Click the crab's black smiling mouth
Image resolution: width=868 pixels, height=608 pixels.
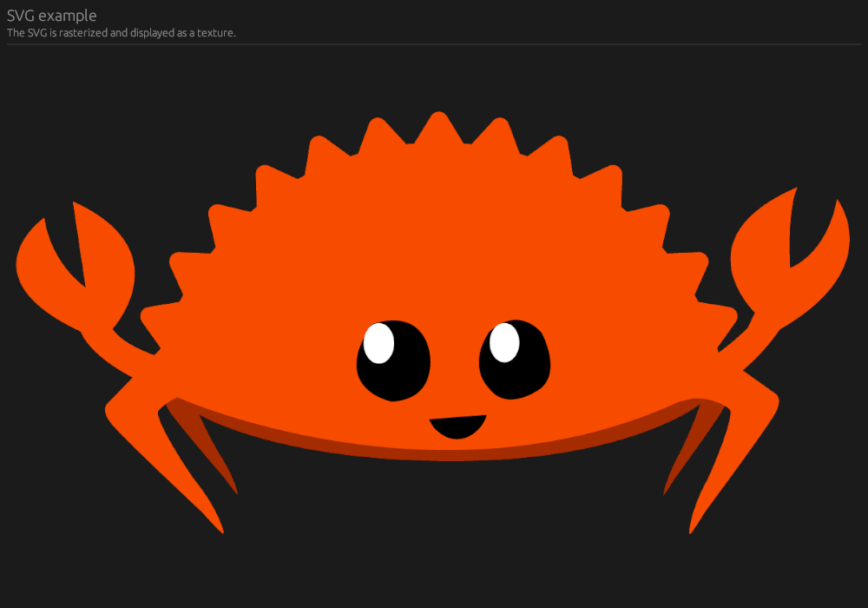coord(457,426)
